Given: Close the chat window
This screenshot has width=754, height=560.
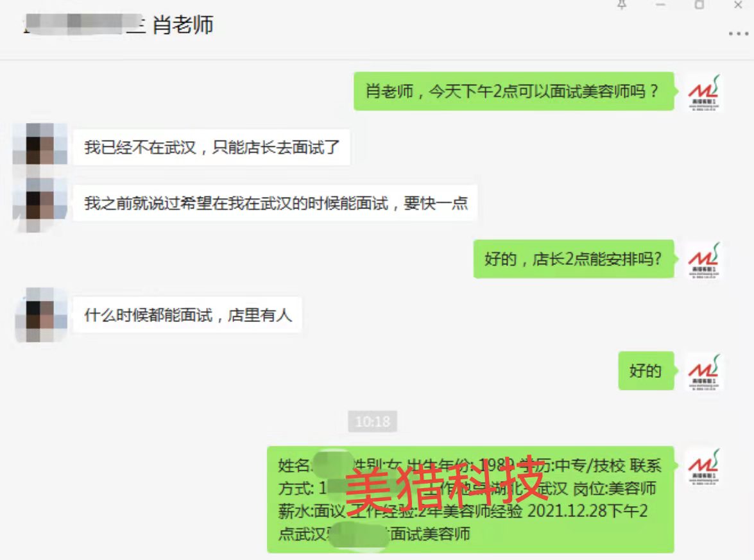Looking at the screenshot, I should point(738,4).
